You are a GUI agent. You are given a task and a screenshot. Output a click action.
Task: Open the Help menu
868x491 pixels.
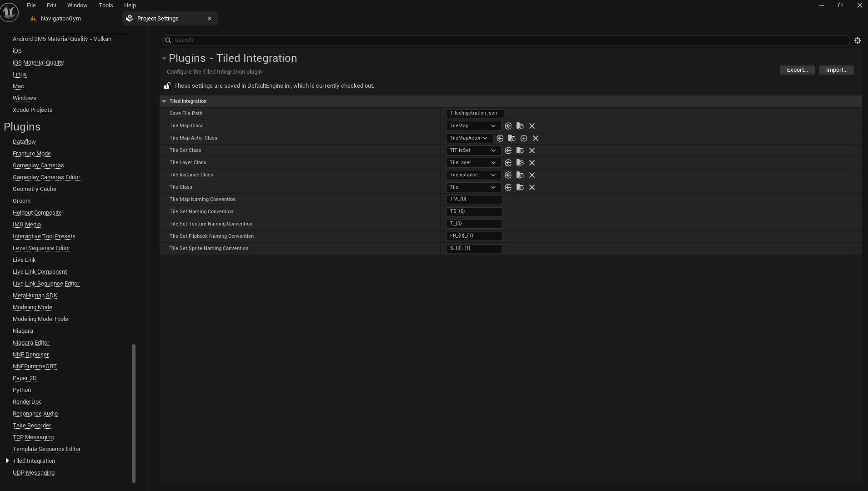pyautogui.click(x=130, y=5)
